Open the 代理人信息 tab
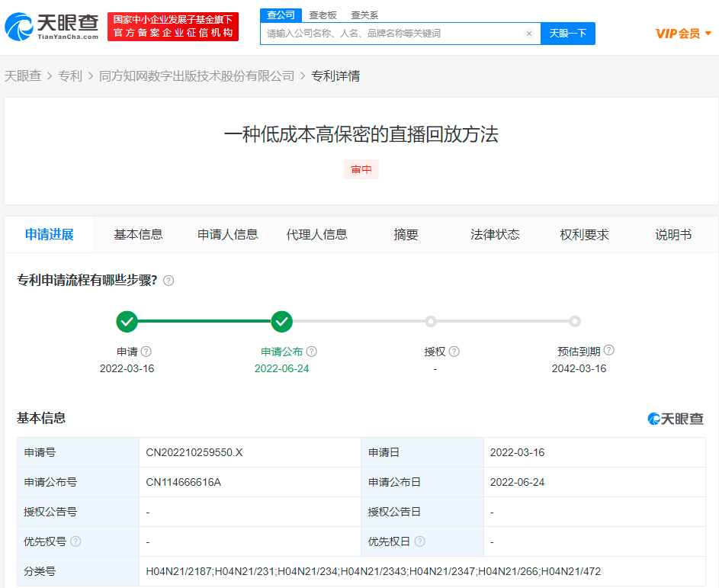The height and width of the screenshot is (588, 719). 317,235
